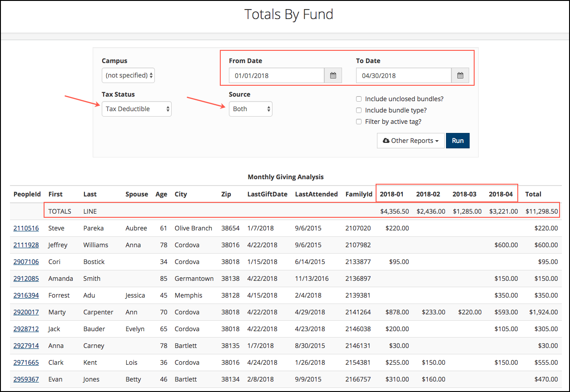Select last name Bostick
Image resolution: width=570 pixels, height=392 pixels.
coord(94,262)
